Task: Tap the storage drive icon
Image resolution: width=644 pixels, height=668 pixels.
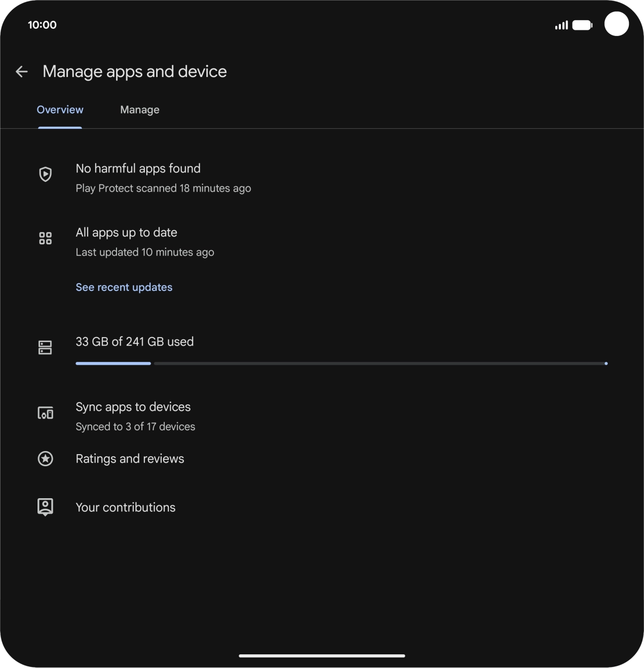Action: click(x=46, y=348)
